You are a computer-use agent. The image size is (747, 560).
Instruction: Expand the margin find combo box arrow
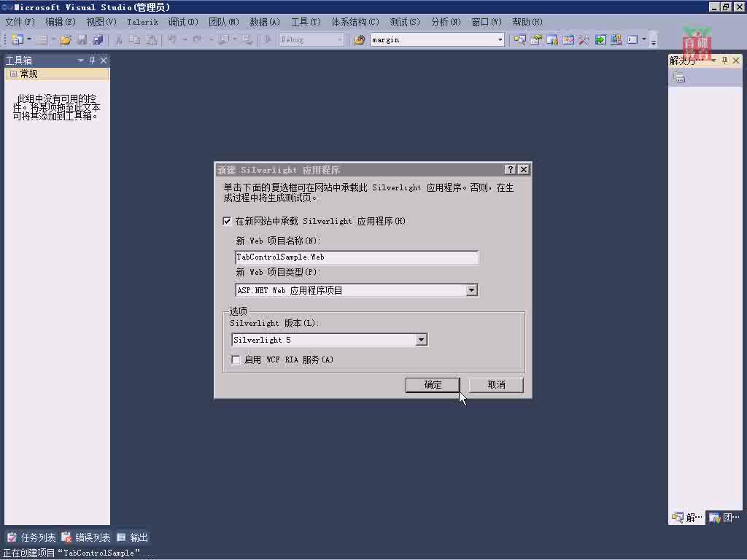click(x=500, y=40)
